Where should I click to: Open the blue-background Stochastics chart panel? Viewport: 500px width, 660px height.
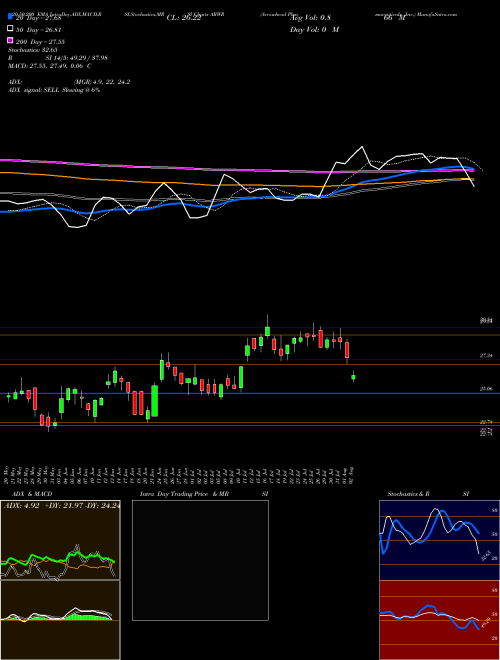coord(439,540)
